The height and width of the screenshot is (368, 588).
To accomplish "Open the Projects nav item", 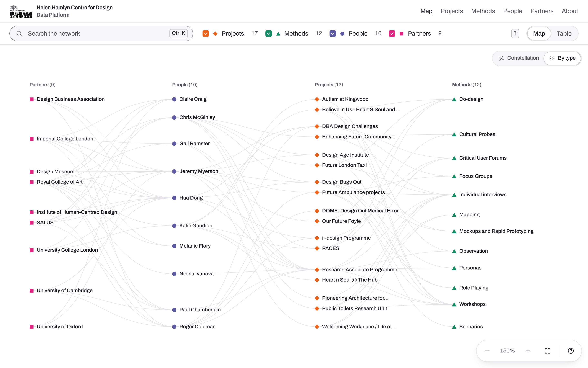I will coord(451,11).
